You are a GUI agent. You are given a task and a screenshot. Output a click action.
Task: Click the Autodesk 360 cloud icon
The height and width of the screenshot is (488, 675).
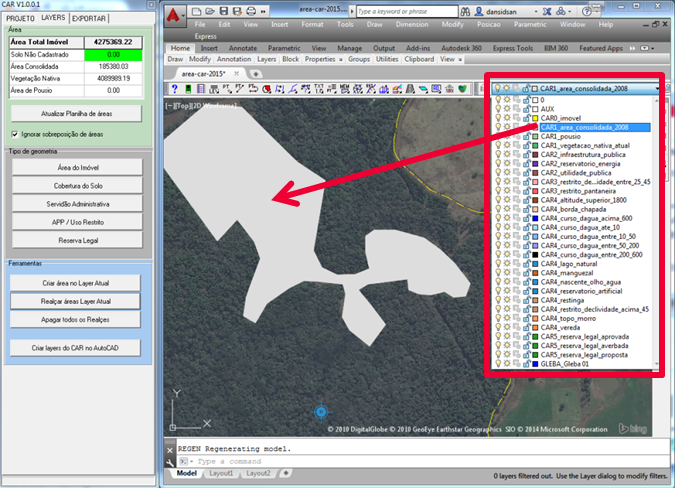[560, 12]
